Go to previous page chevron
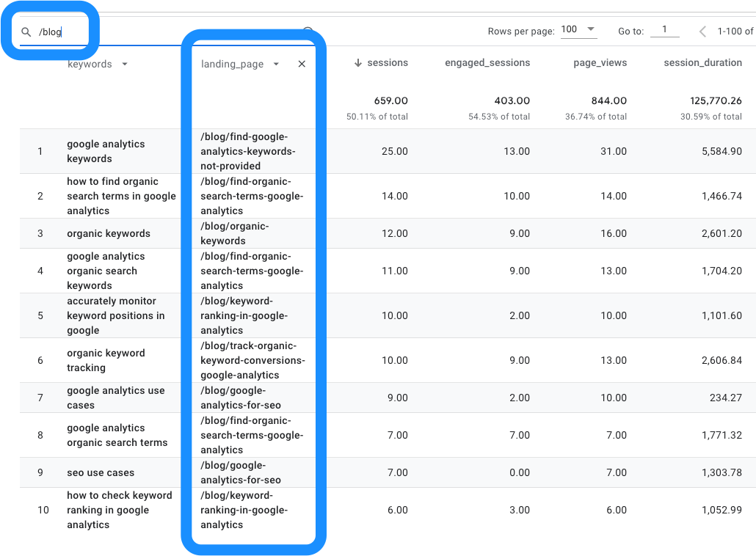Screen dimensions: 756x556 [702, 32]
